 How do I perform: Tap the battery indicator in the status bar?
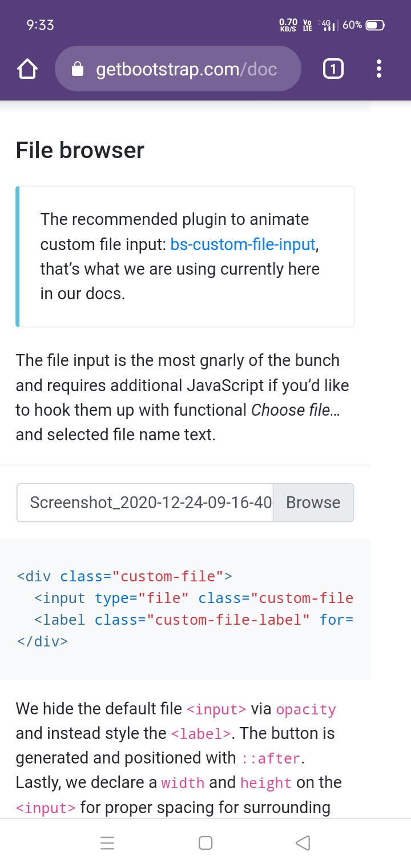click(374, 25)
